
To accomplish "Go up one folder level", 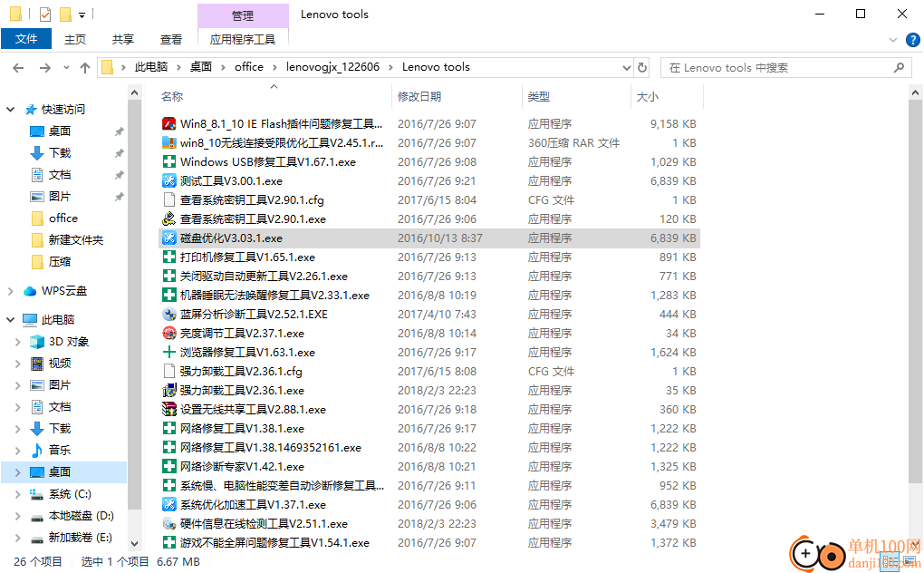I will point(85,68).
